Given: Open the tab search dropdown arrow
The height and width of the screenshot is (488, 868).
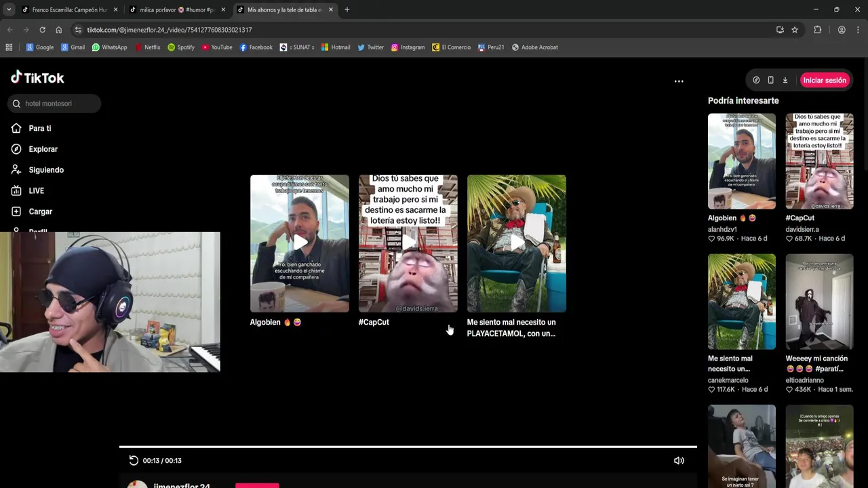Looking at the screenshot, I should point(9,9).
